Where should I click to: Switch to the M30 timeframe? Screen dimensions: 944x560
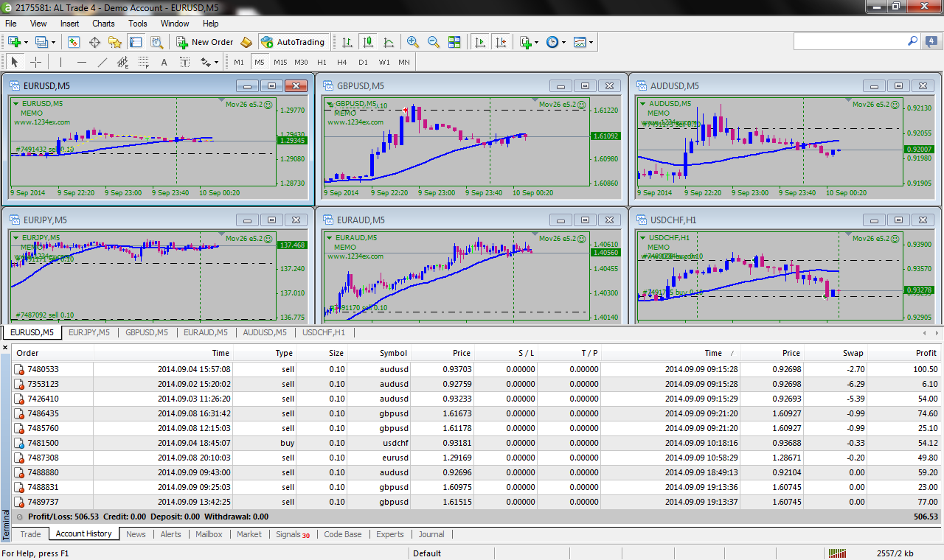pyautogui.click(x=301, y=62)
